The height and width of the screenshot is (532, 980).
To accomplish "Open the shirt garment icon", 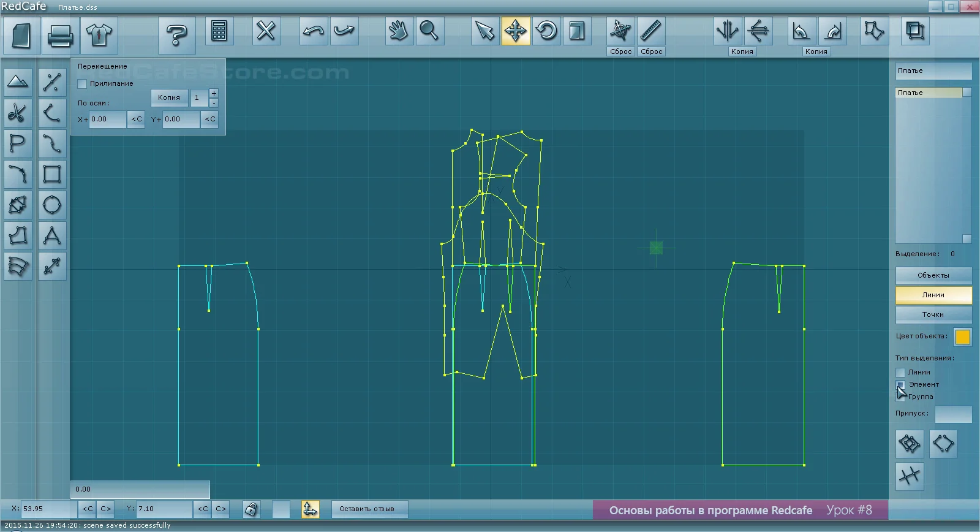I will tap(99, 35).
